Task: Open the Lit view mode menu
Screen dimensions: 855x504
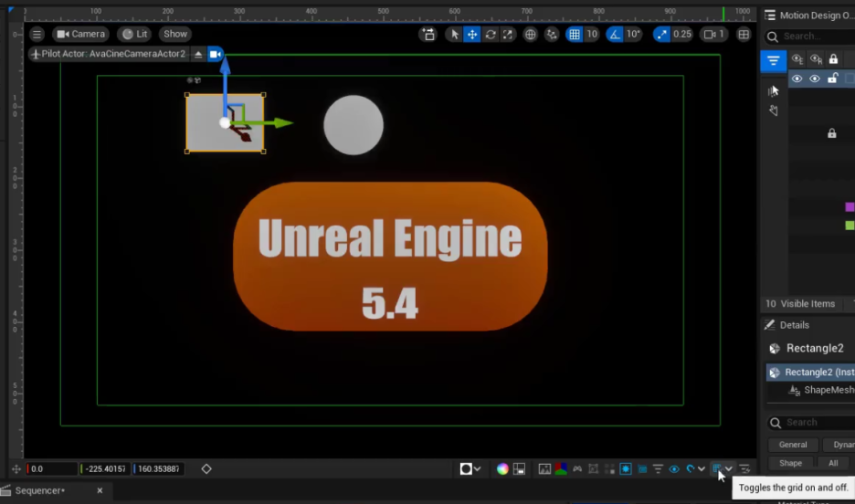Action: coord(135,34)
